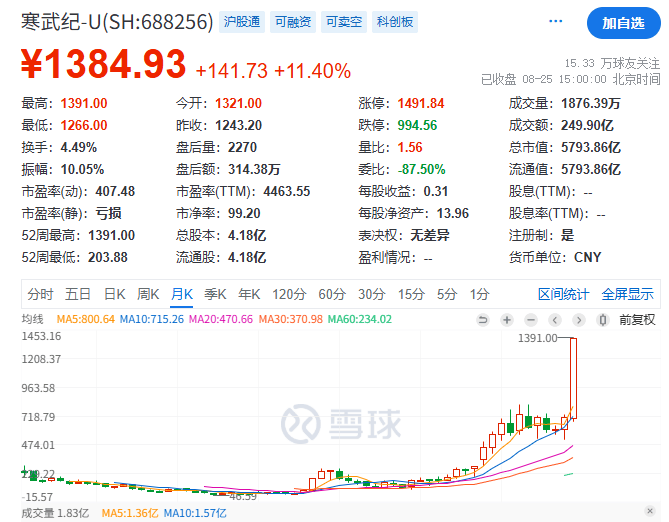Screen dimensions: 669x522
Task: Open 区间统计 range statistics
Action: (563, 294)
